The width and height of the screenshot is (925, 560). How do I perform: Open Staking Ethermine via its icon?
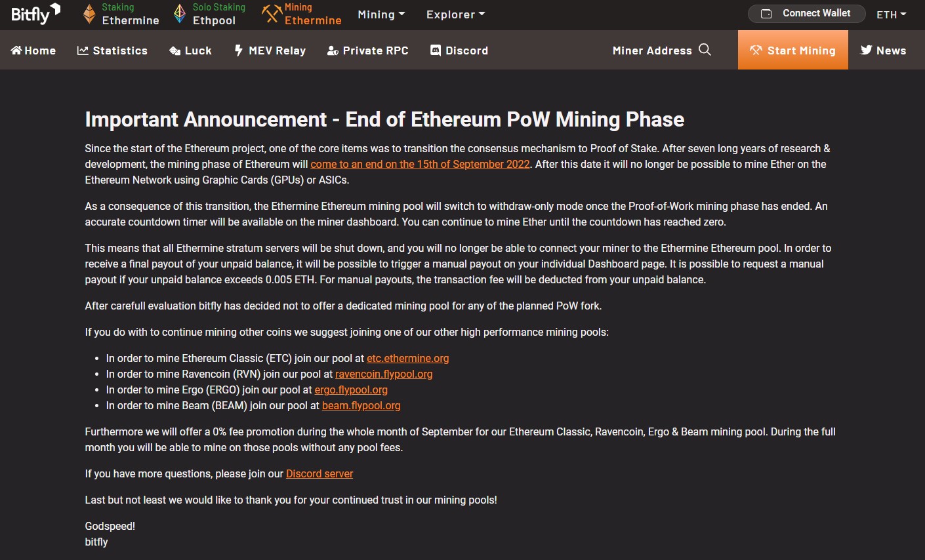(x=90, y=14)
